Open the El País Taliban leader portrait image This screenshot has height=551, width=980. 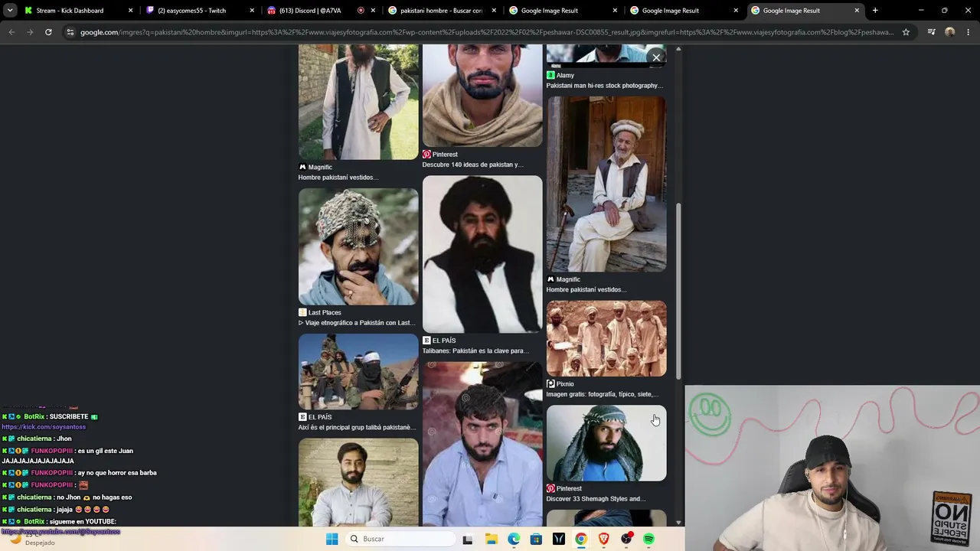tap(482, 254)
